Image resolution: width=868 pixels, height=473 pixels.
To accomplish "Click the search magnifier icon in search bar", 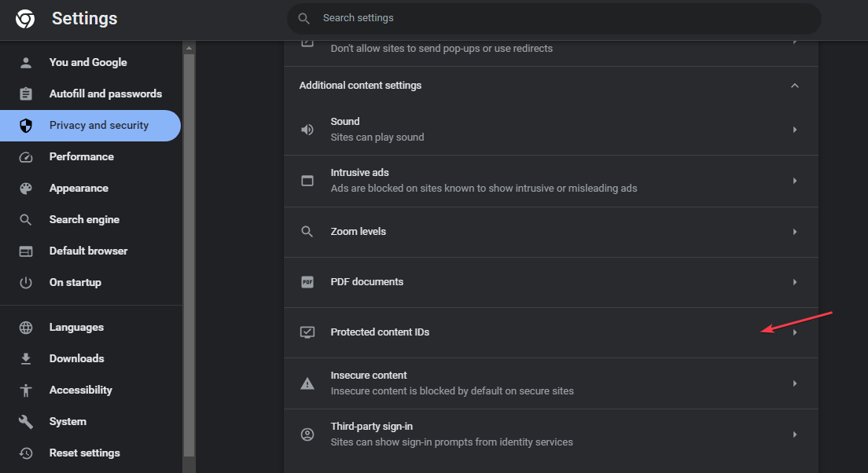I will click(x=304, y=19).
